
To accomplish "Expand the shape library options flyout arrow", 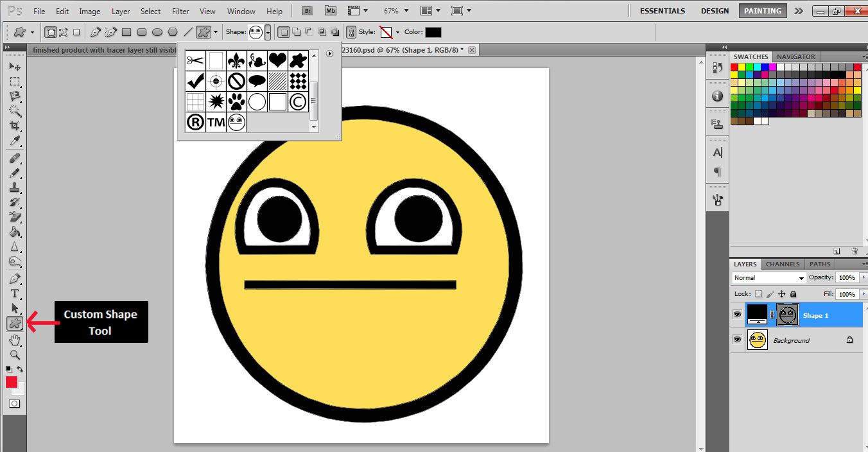I will 329,53.
